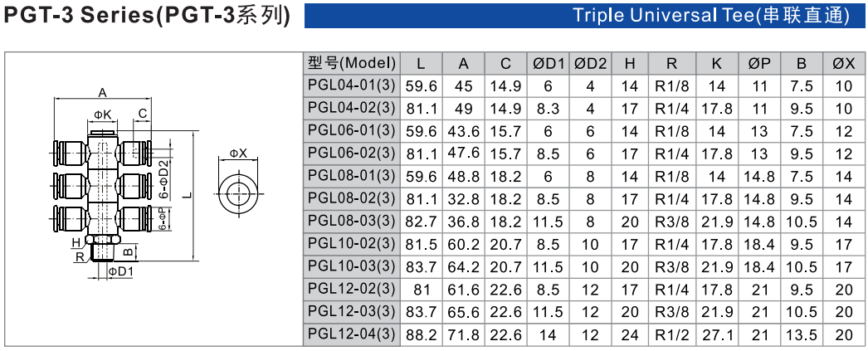Click the ØD1 column header

tap(548, 63)
